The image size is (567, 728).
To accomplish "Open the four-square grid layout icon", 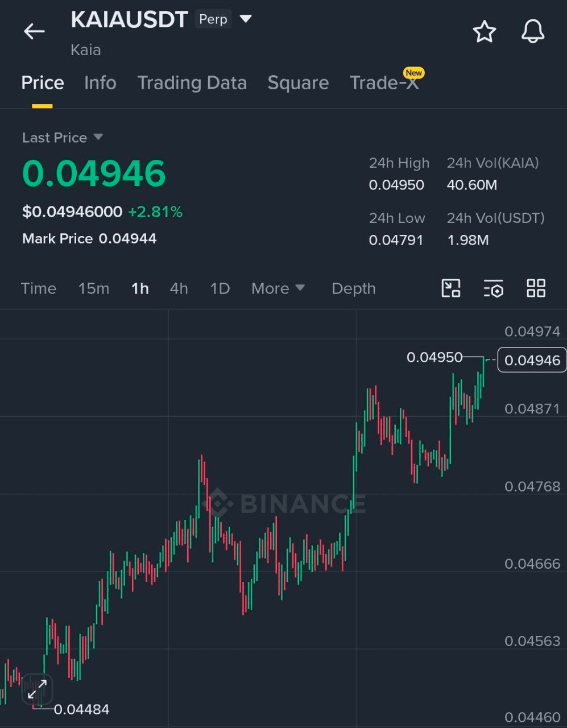I will [536, 288].
